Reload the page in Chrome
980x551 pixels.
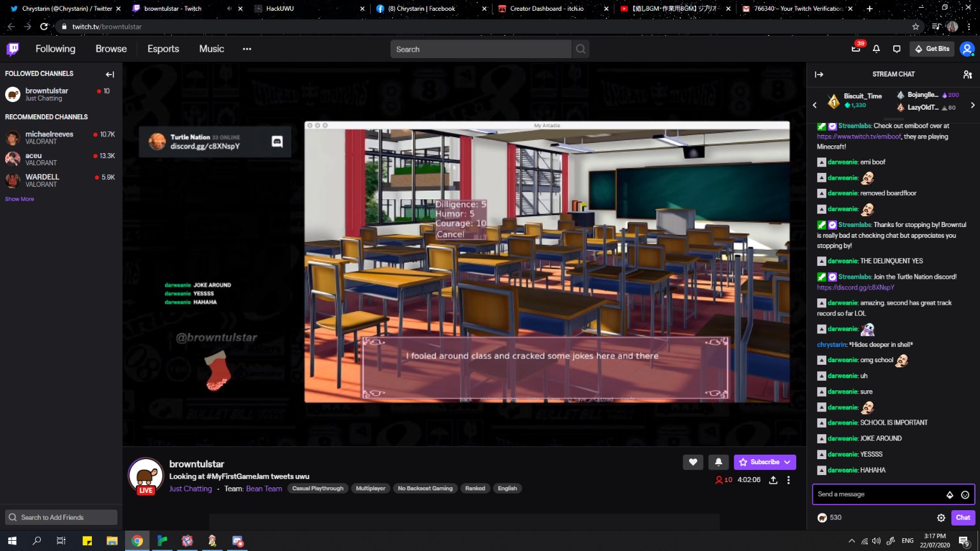click(x=43, y=27)
